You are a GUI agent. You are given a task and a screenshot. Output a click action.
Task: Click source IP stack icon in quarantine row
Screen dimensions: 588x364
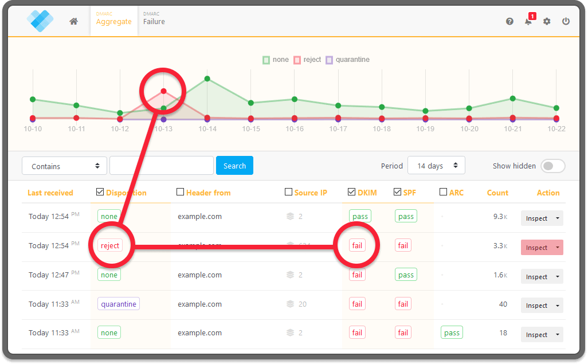click(x=291, y=304)
